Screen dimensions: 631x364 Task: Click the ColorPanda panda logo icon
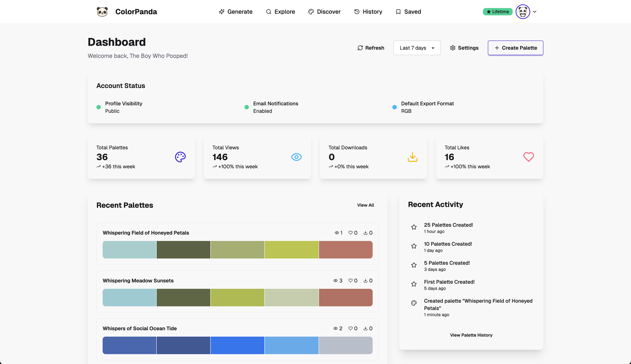[x=102, y=12]
